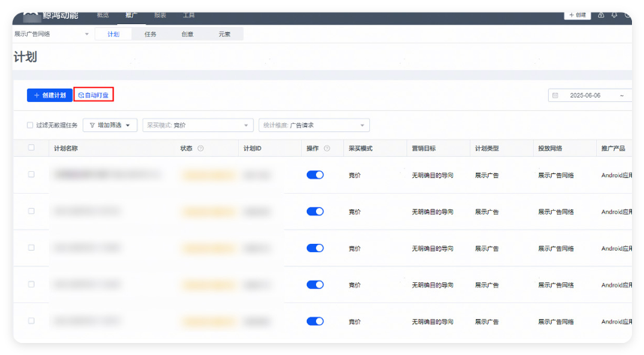Click the help icon next to 状态
Screen dimensions: 644x355
200,149
